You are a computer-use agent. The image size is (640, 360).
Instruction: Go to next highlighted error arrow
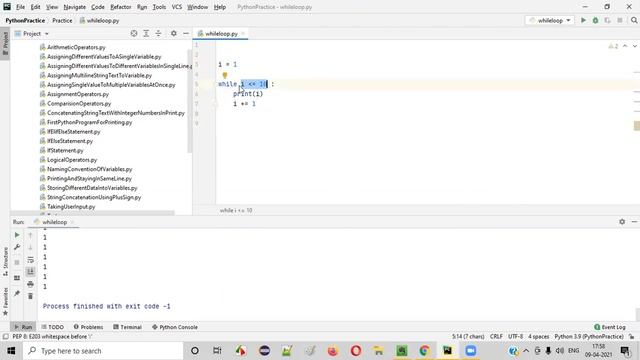click(x=635, y=46)
